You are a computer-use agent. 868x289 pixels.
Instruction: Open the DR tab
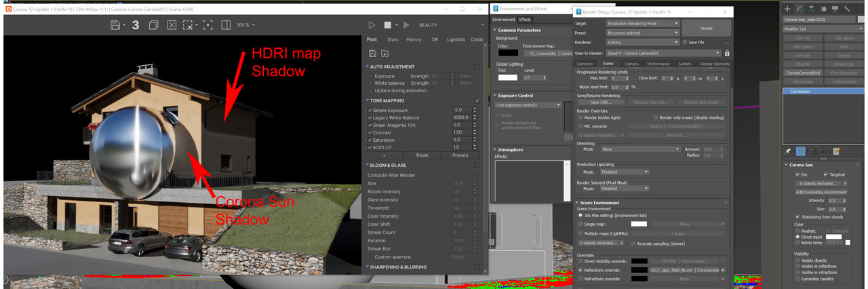pyautogui.click(x=435, y=39)
